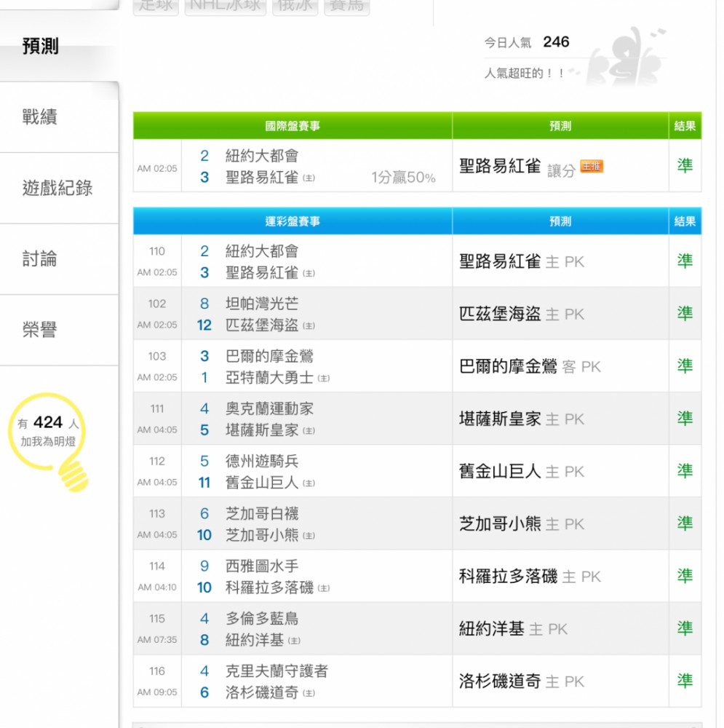Click the 聖路易紅雀 讓分 prediction
The width and height of the screenshot is (724, 728).
coord(517,167)
